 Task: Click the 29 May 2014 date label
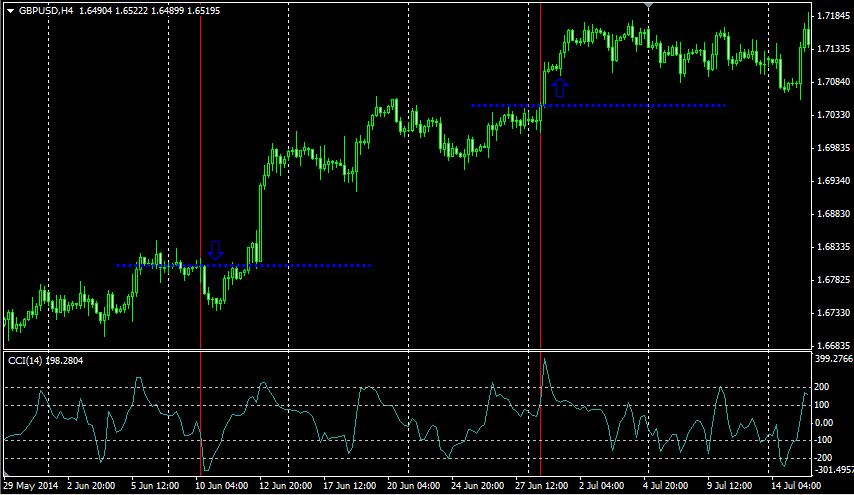pos(31,485)
